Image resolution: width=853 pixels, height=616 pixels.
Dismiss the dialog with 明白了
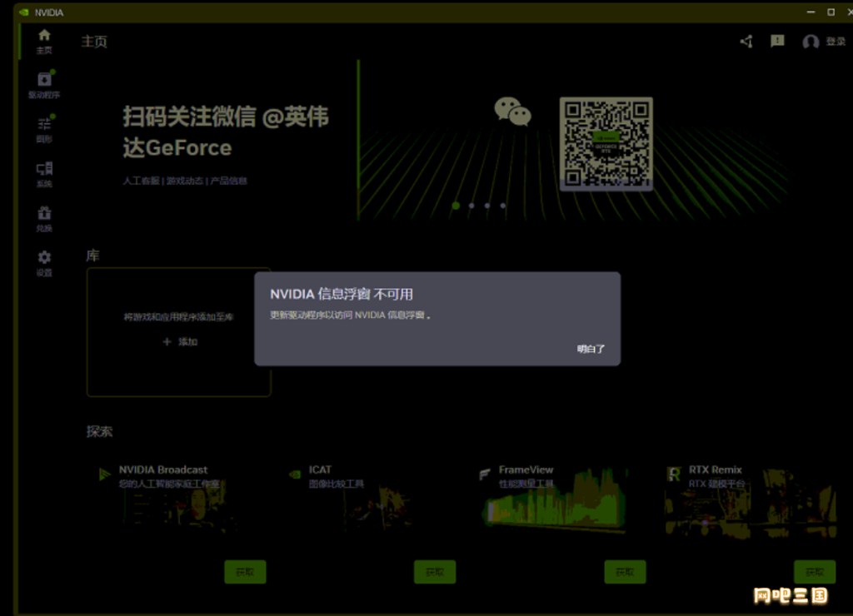pyautogui.click(x=591, y=349)
